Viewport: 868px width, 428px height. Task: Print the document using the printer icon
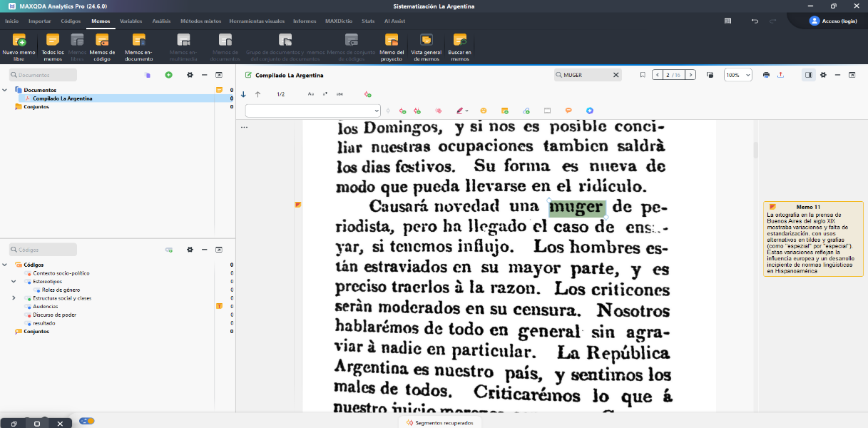click(766, 75)
